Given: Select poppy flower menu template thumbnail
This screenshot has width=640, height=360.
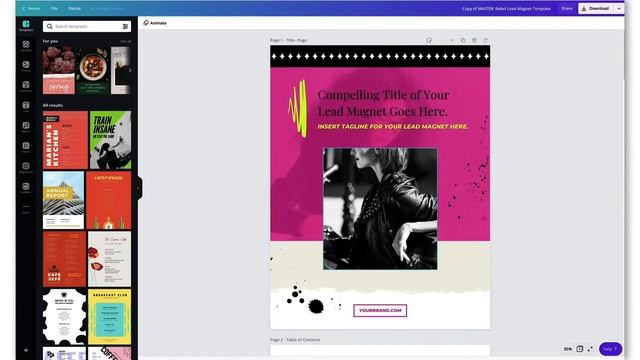Looking at the screenshot, I should 109,259.
